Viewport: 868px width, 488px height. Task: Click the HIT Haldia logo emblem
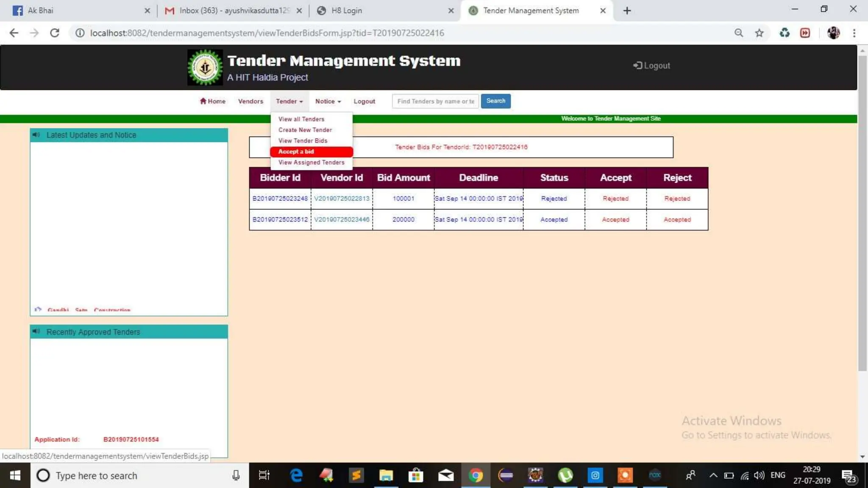[205, 67]
